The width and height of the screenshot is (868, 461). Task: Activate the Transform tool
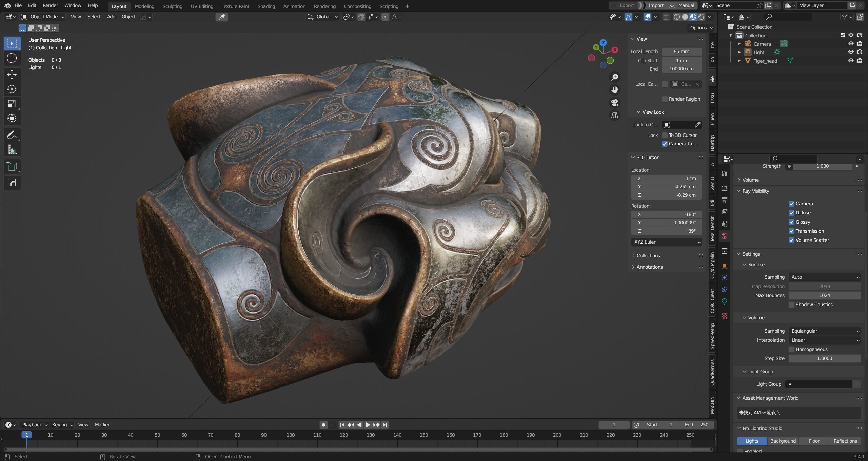point(12,118)
